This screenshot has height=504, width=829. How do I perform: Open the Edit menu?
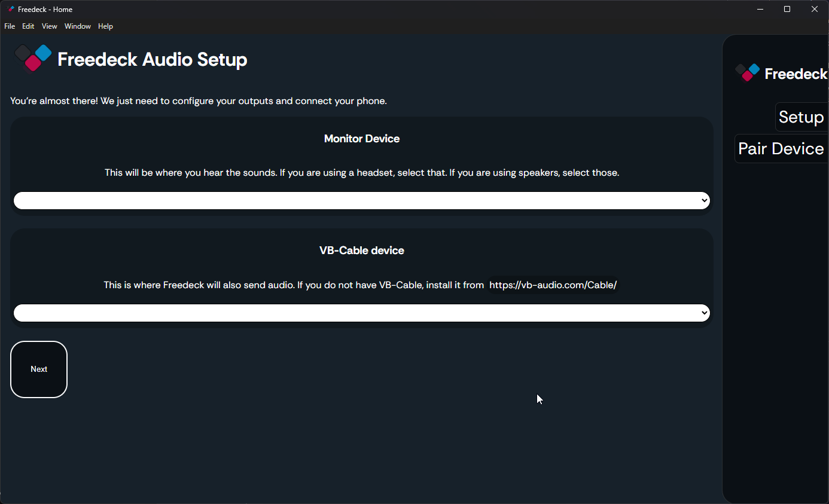28,26
